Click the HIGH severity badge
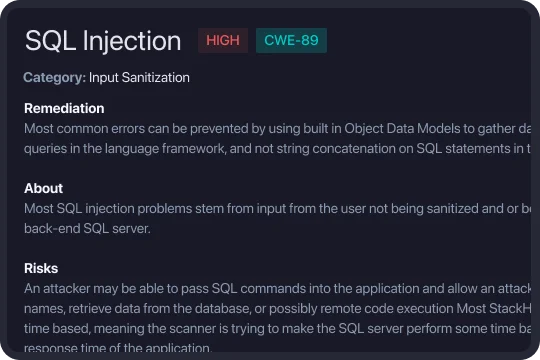This screenshot has width=540, height=360. point(223,40)
